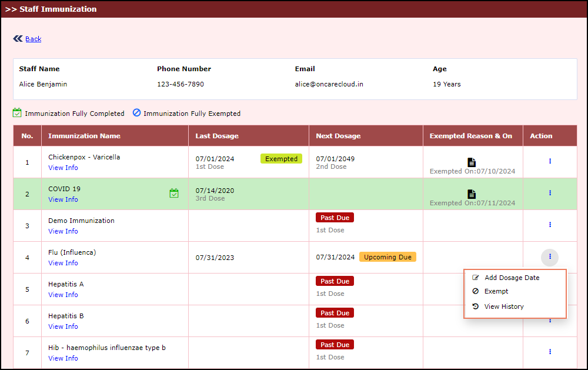Screen dimensions: 588x370
Task: Click the Upcoming Due badge for Flu
Action: (387, 257)
